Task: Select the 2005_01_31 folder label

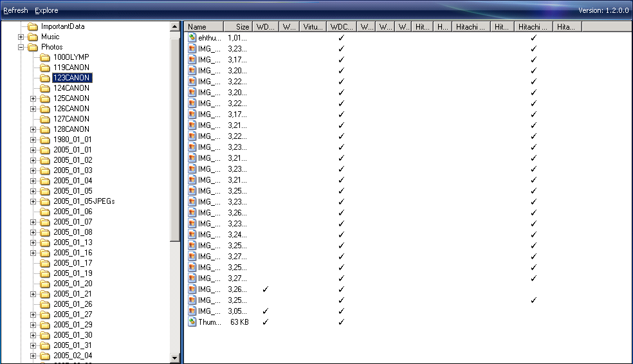Action: pyautogui.click(x=73, y=345)
